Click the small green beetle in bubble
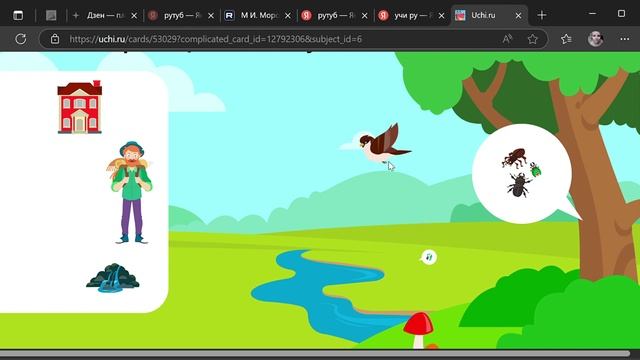 (x=536, y=169)
